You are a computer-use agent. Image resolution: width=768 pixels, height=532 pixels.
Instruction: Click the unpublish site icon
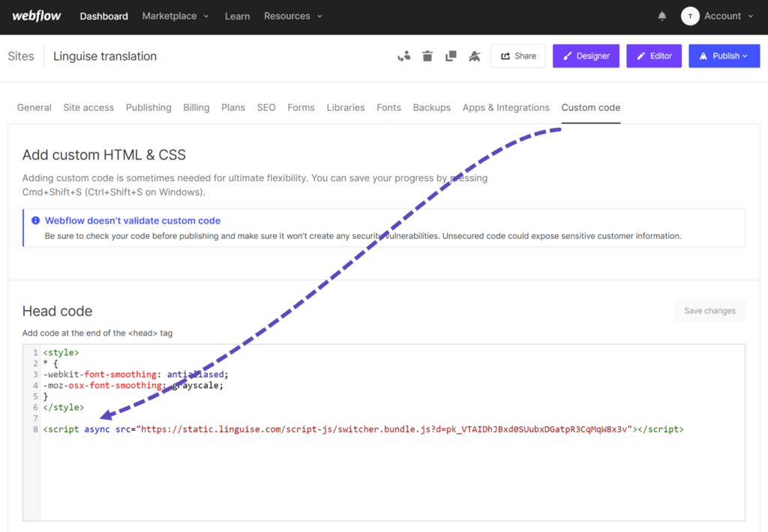click(x=474, y=55)
